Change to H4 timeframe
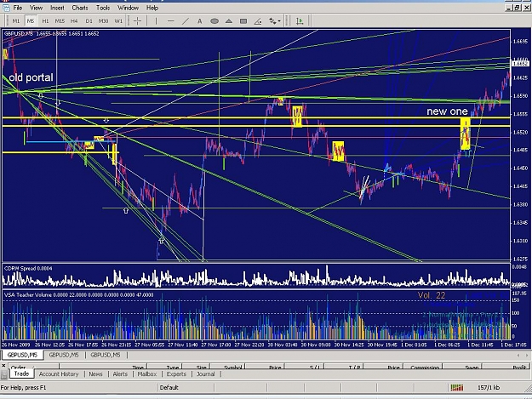The width and height of the screenshot is (532, 399). coord(74,21)
